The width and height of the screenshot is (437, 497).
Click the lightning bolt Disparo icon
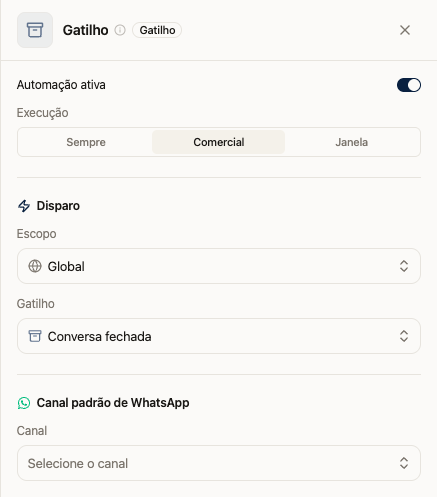pyautogui.click(x=24, y=206)
